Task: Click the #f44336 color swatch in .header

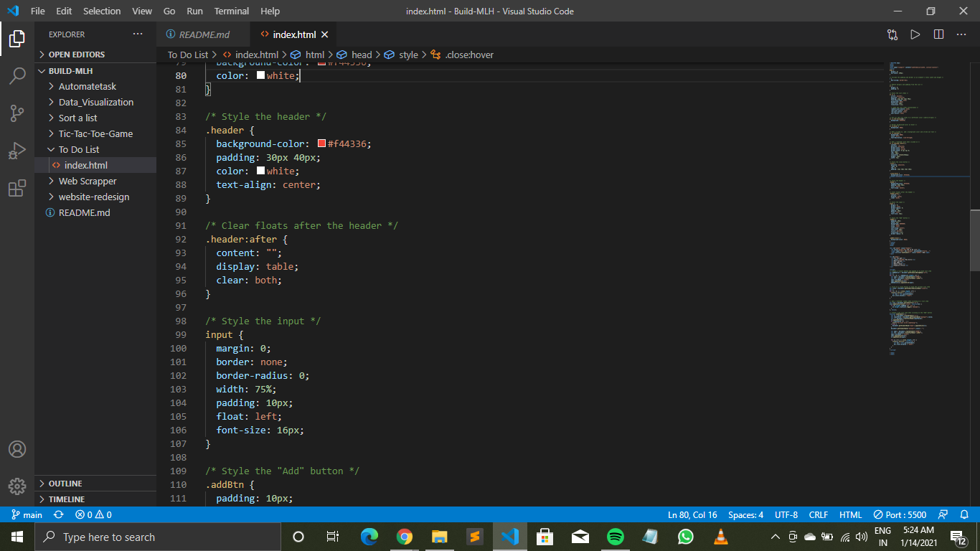Action: coord(322,143)
